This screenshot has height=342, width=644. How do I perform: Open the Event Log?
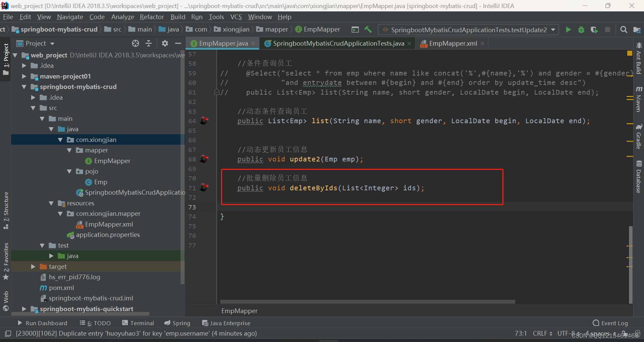610,323
